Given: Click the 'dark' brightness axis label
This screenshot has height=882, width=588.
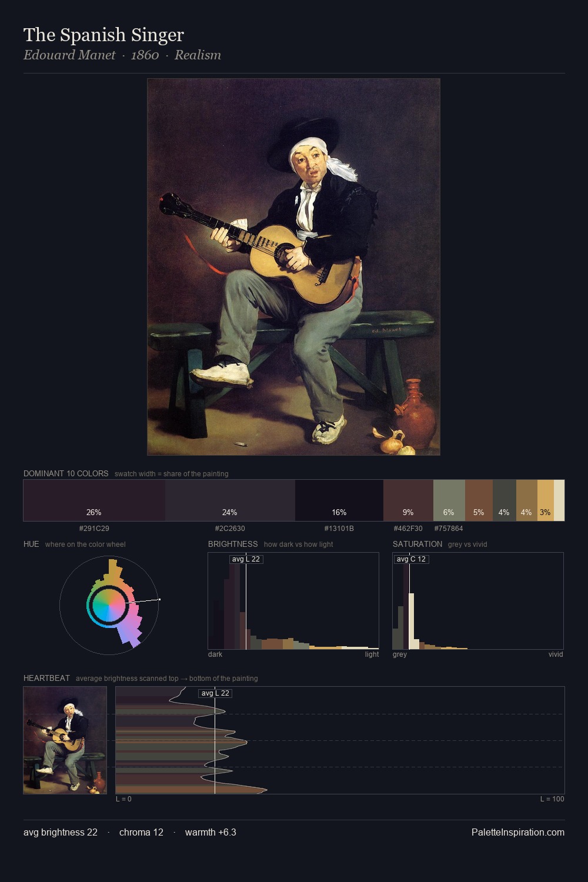Looking at the screenshot, I should 215,654.
